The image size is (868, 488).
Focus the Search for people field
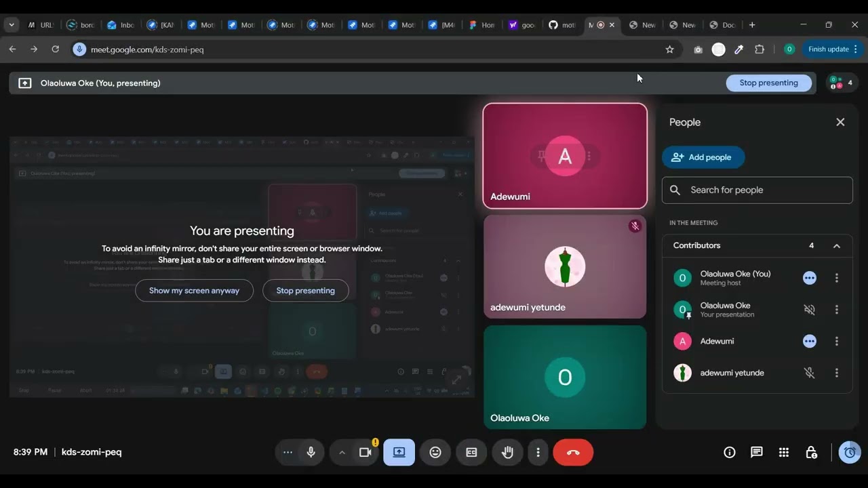click(x=757, y=190)
